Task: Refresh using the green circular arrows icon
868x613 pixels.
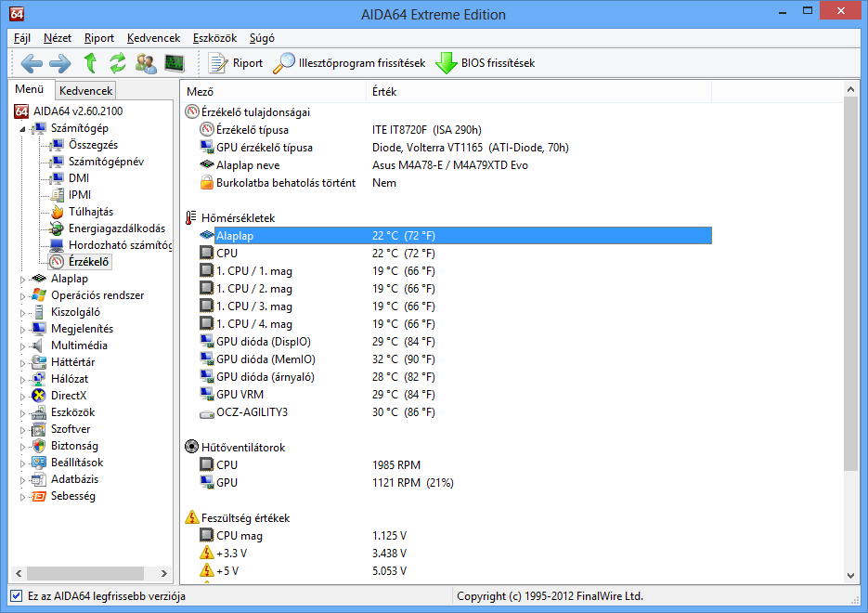Action: [x=117, y=63]
